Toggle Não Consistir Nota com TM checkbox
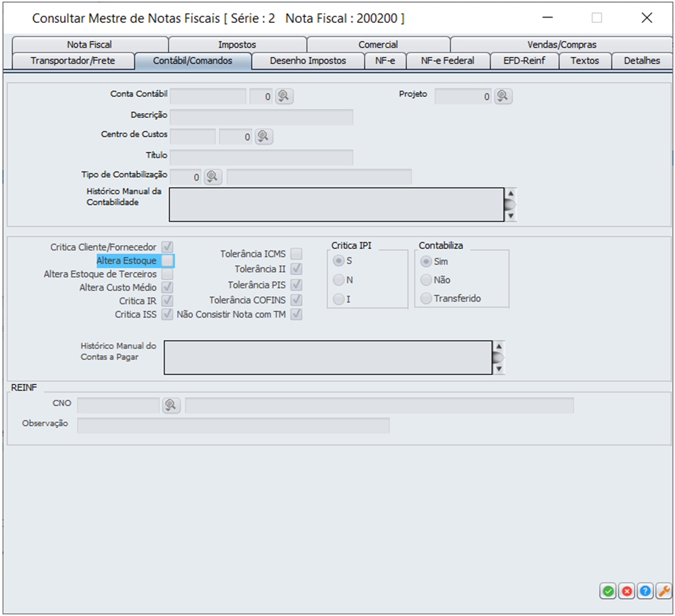 click(296, 314)
